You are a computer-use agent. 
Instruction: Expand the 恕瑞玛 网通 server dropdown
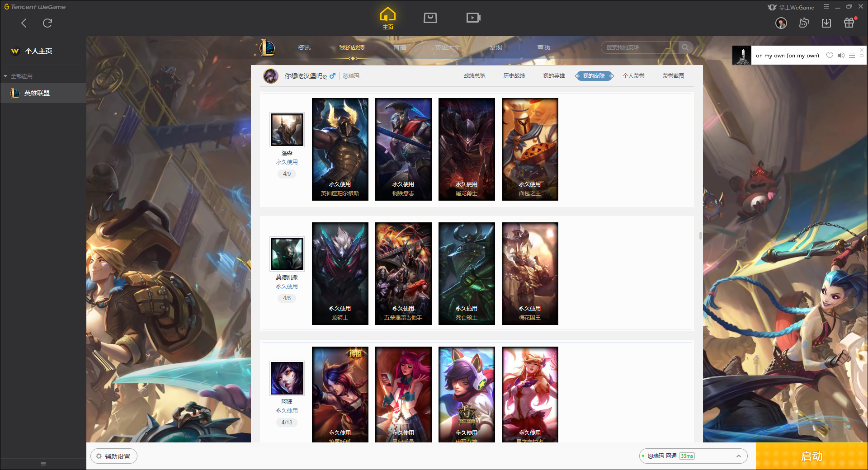click(693, 456)
